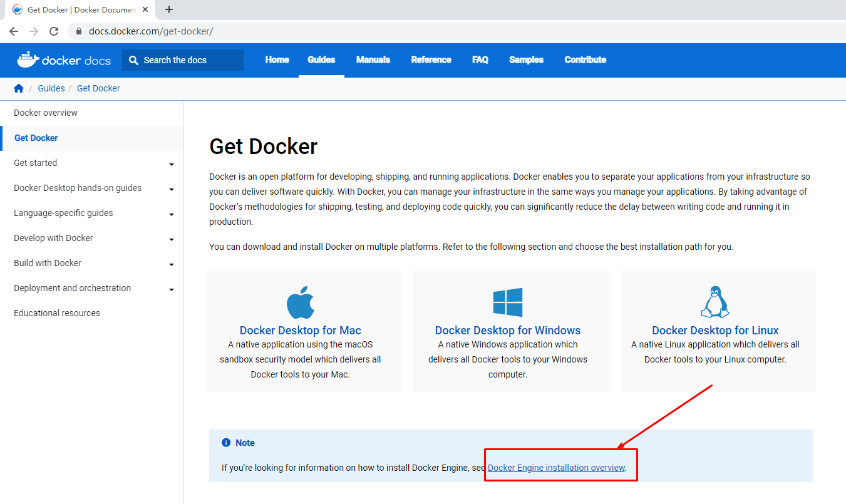Image resolution: width=846 pixels, height=504 pixels.
Task: Expand Docker Desktop hands-on guides
Action: pyautogui.click(x=172, y=190)
